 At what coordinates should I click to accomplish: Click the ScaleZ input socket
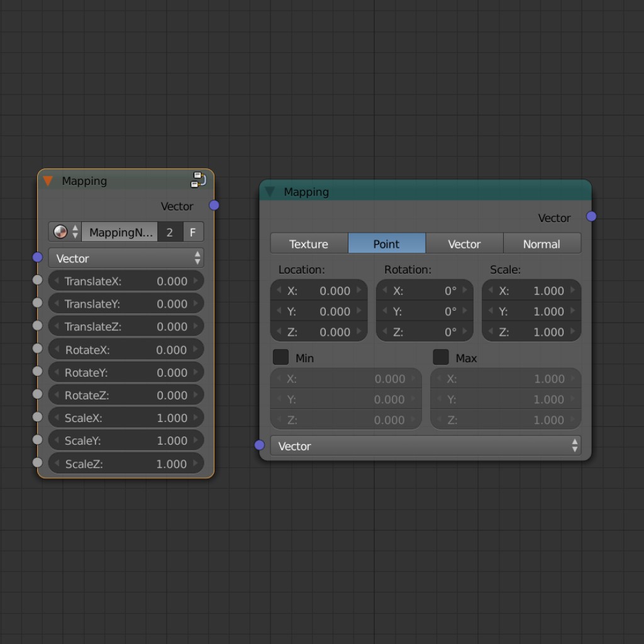(x=38, y=463)
